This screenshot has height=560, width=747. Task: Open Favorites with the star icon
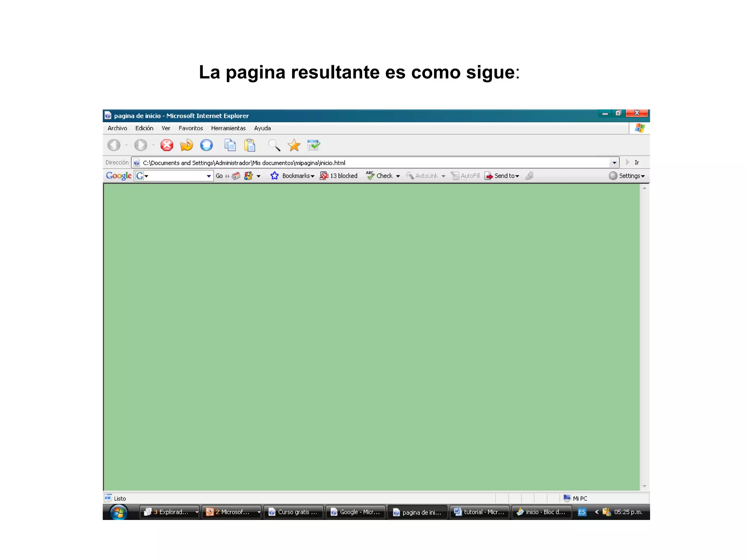pos(294,145)
